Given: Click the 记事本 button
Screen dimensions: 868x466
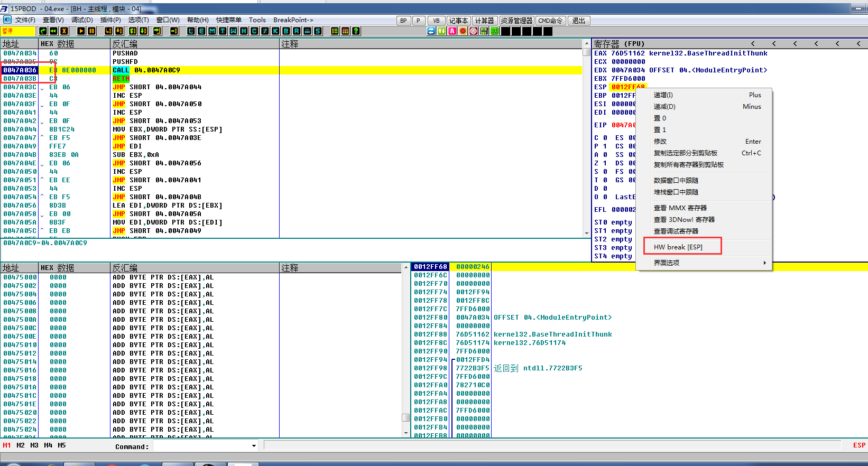Looking at the screenshot, I should coord(458,21).
